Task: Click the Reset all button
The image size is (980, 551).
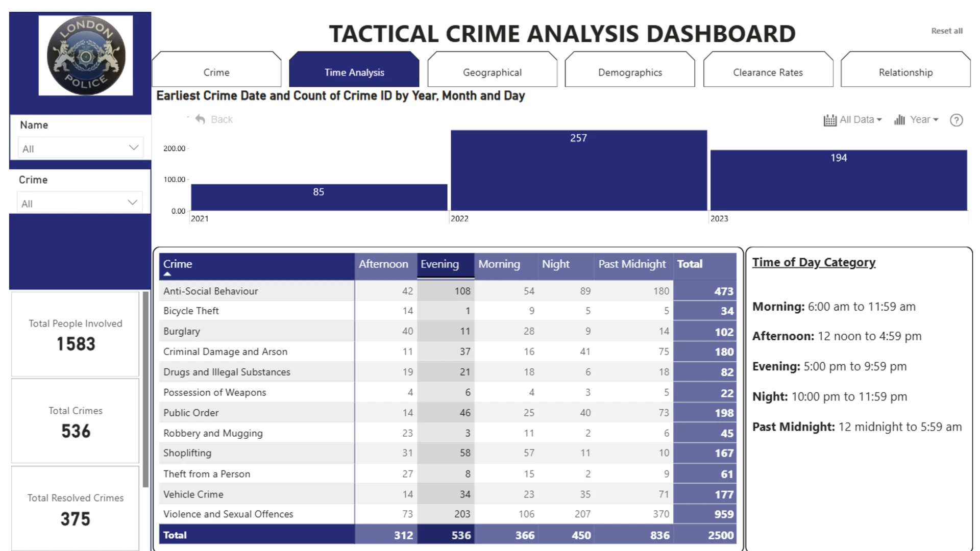Action: tap(947, 31)
